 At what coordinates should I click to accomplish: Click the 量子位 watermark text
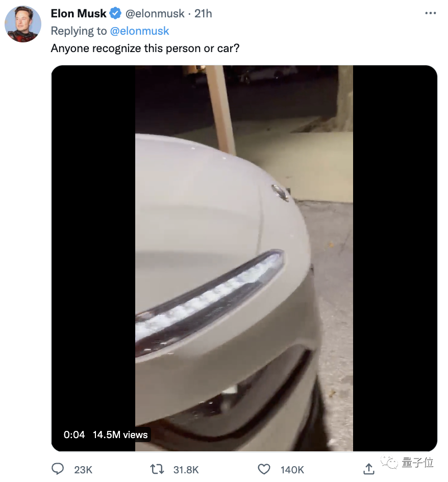[x=417, y=462]
